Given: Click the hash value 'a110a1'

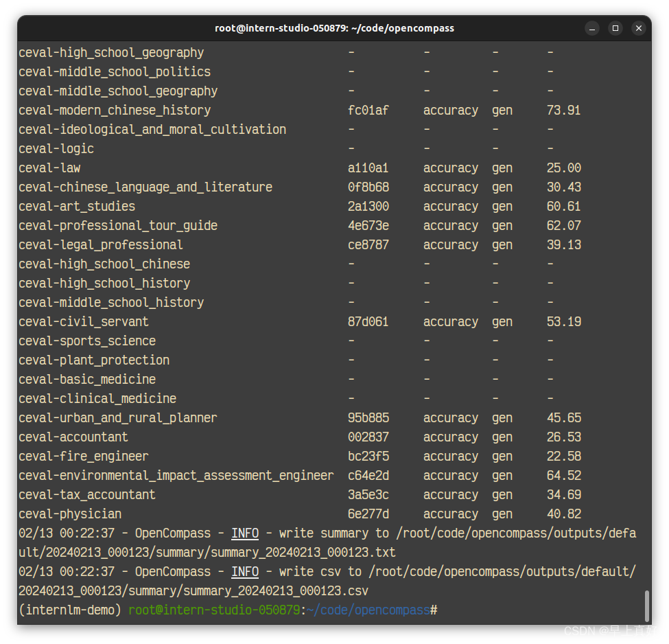Looking at the screenshot, I should 368,168.
